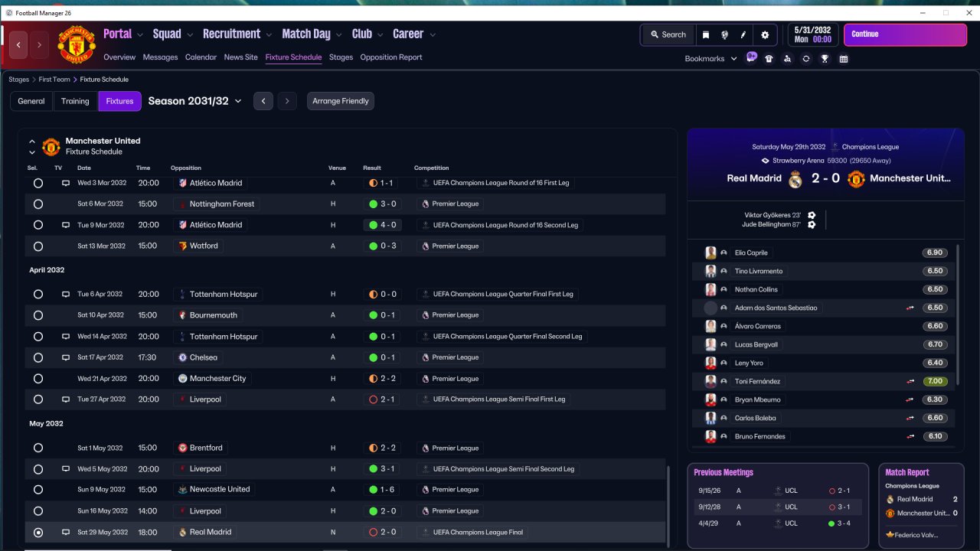The height and width of the screenshot is (551, 980).
Task: Go to the previous season with the left arrow
Action: point(263,101)
